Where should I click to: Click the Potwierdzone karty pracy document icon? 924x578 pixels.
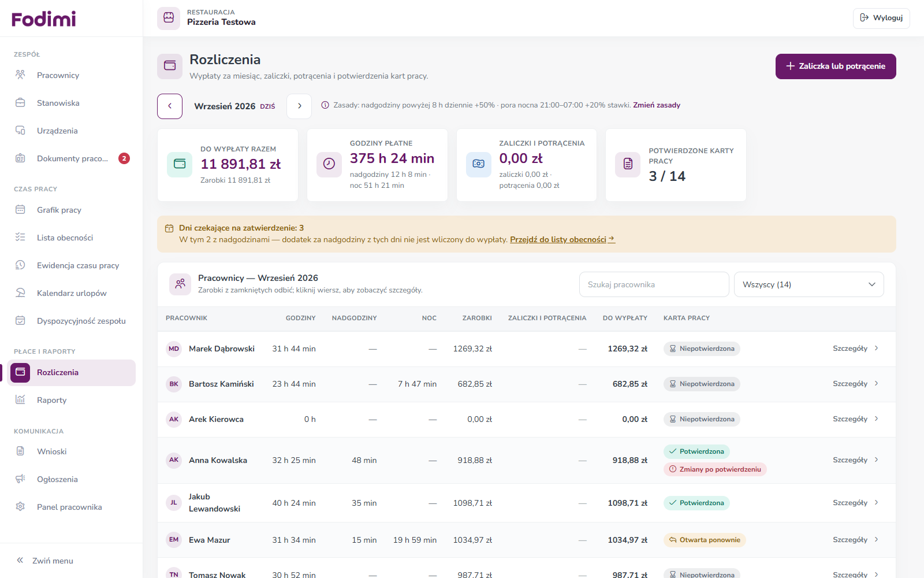628,165
